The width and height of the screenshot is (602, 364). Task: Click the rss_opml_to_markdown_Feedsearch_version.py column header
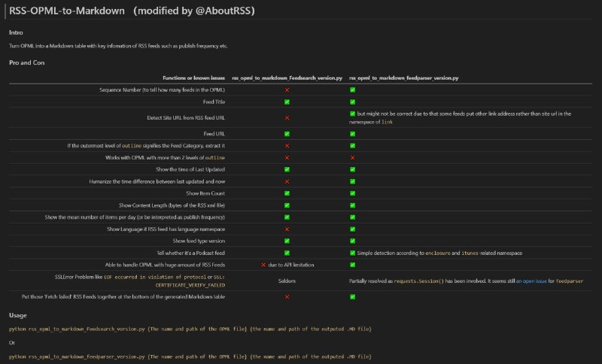287,77
